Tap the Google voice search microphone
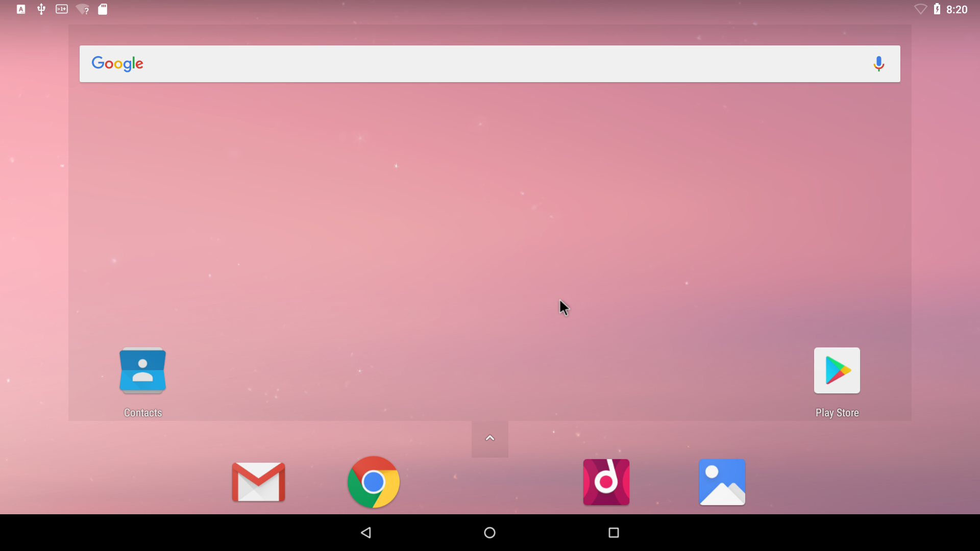The width and height of the screenshot is (980, 551). coord(879,63)
